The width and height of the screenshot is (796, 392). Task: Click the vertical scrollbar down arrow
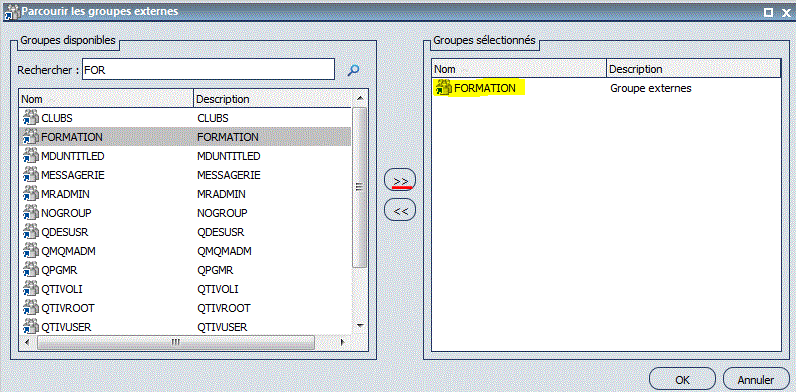(360, 325)
